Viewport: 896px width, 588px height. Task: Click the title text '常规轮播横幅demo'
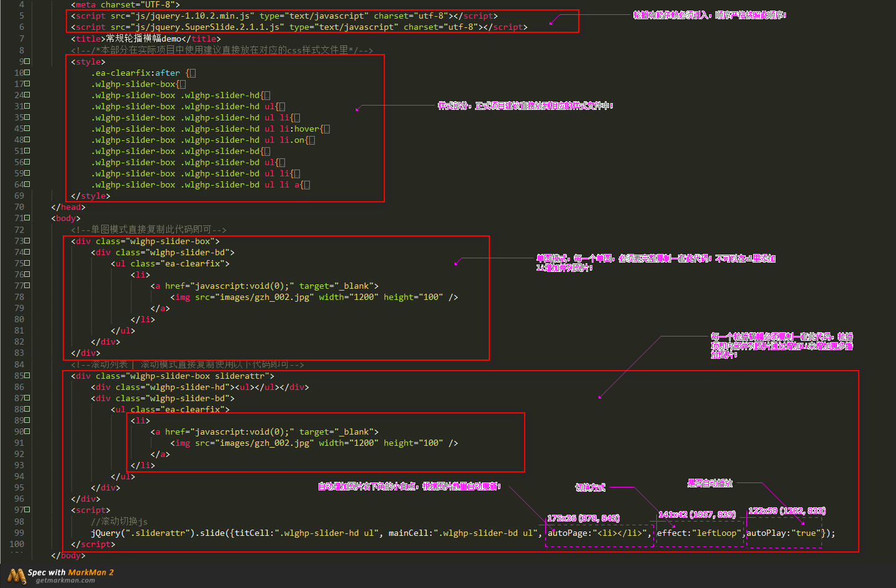pos(143,38)
